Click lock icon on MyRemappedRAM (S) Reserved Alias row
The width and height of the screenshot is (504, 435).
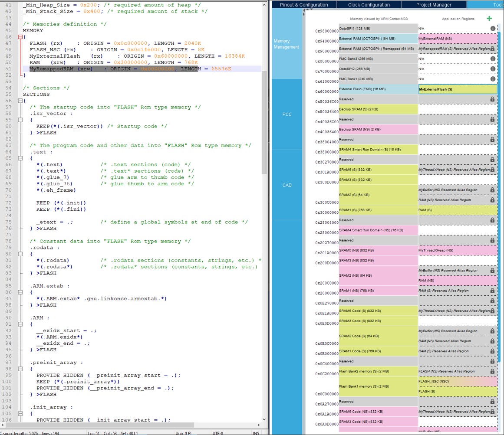coord(492,49)
